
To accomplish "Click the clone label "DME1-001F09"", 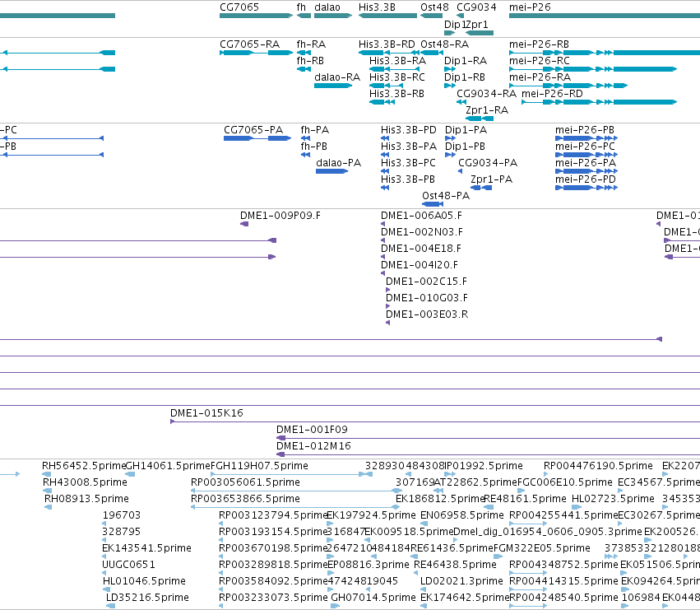I will pos(312,430).
